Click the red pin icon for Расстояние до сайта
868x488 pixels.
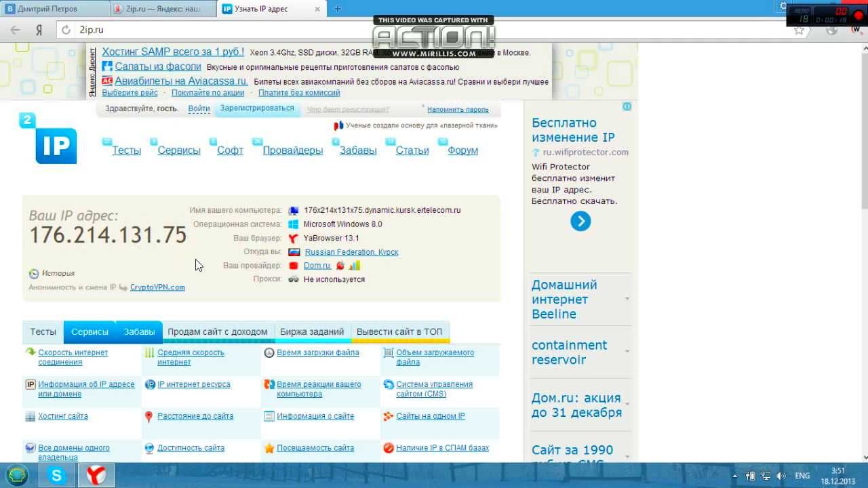click(149, 416)
